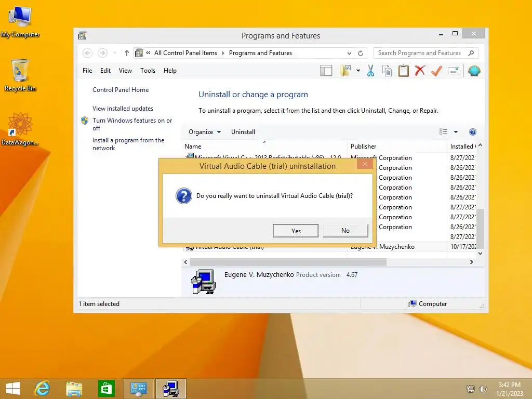Viewport: 532px width, 399px height.
Task: Refresh the Programs and Features view
Action: click(x=361, y=53)
